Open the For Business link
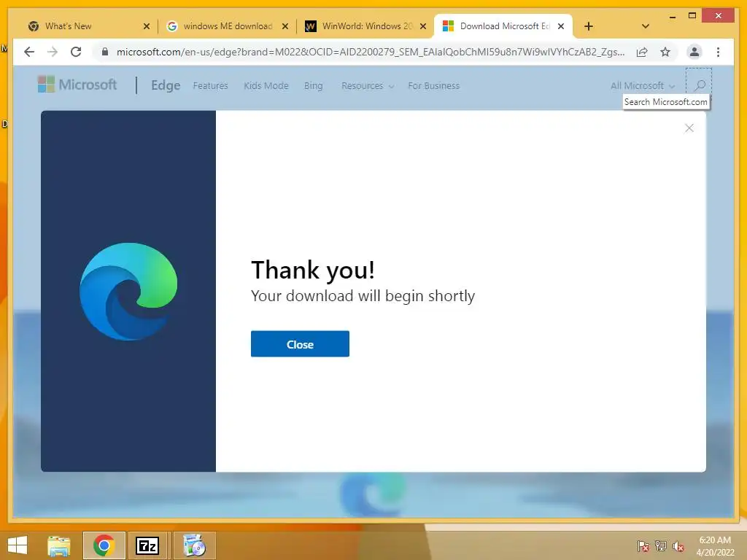 click(433, 86)
